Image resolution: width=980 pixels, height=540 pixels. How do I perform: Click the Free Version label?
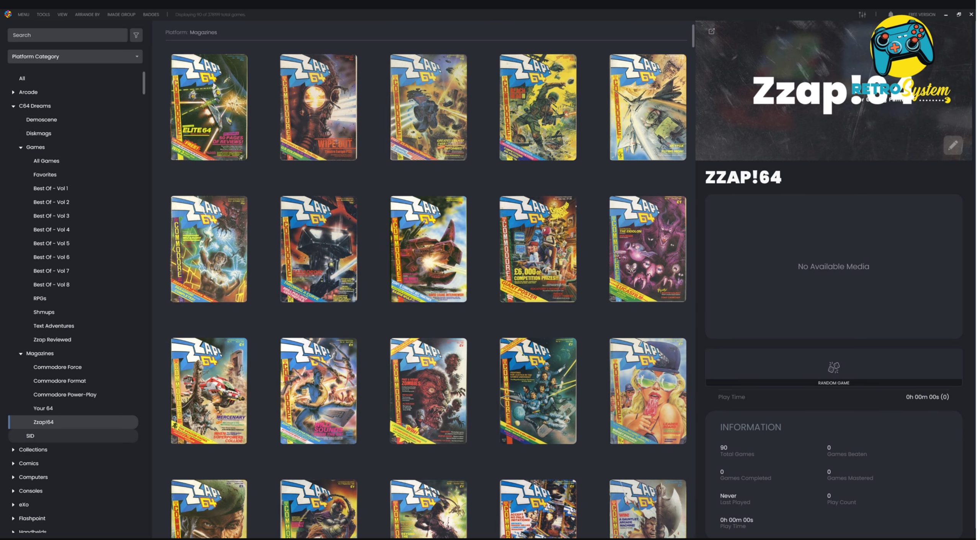pyautogui.click(x=921, y=15)
